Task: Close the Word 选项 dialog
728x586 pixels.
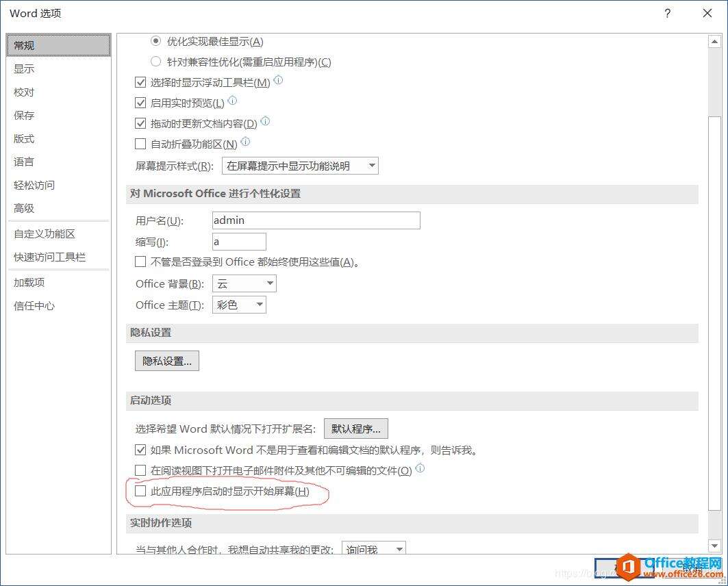Action: pyautogui.click(x=707, y=13)
